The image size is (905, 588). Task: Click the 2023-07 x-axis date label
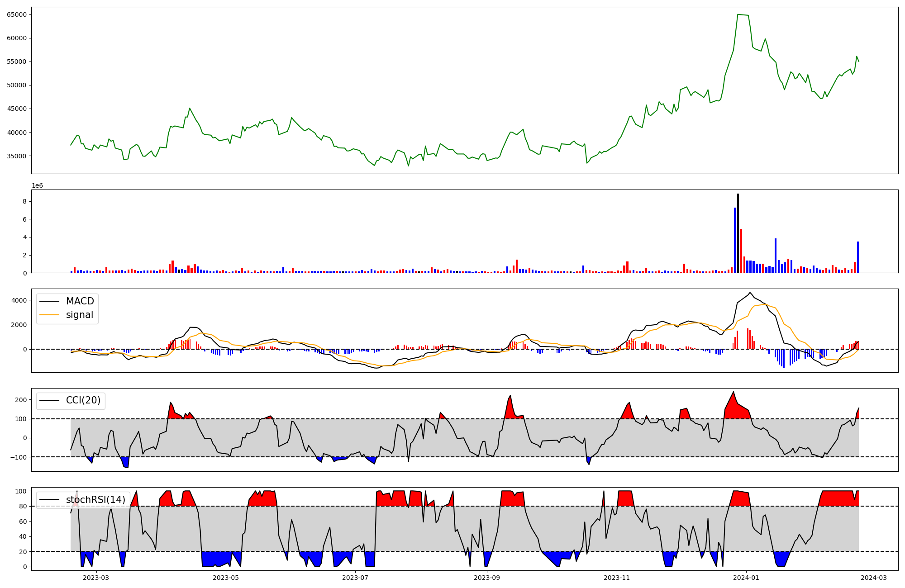pyautogui.click(x=355, y=578)
